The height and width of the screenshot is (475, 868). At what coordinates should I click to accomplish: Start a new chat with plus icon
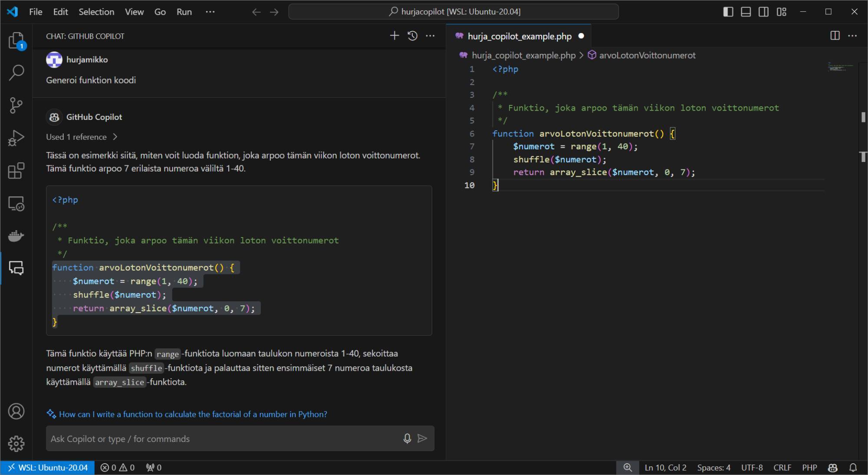(394, 36)
